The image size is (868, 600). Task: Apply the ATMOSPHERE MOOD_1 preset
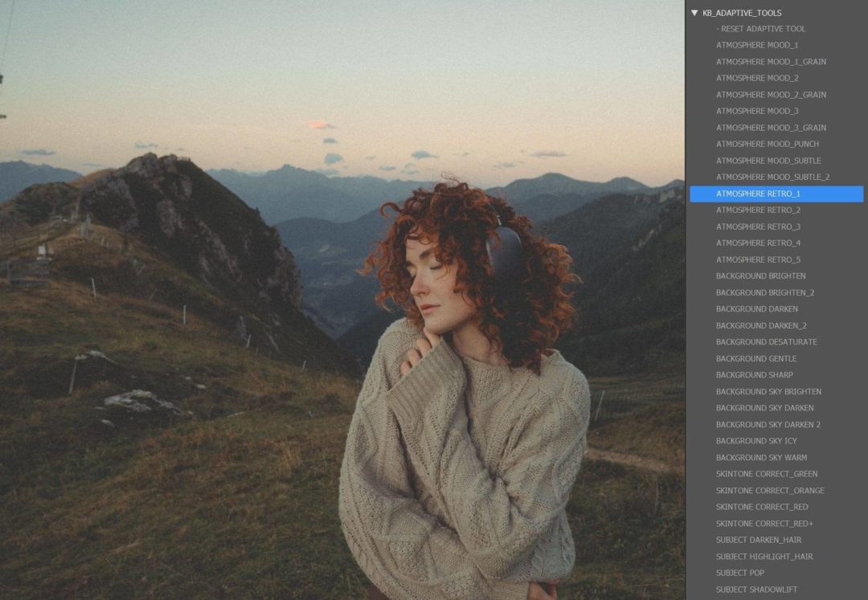(x=760, y=45)
